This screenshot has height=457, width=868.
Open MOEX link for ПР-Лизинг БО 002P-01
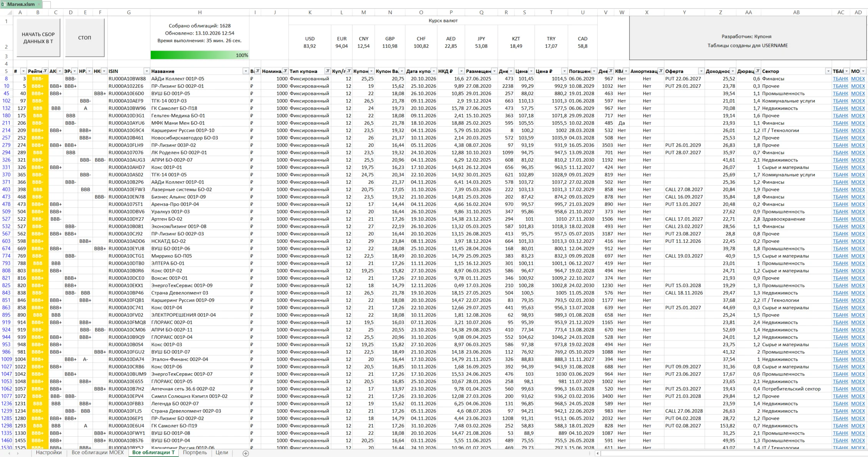point(858,86)
